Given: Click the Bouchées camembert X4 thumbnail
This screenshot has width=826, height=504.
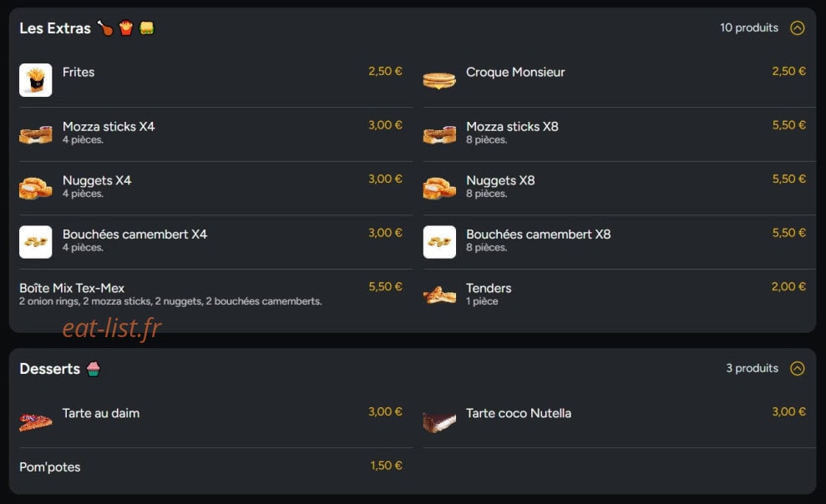Looking at the screenshot, I should click(x=35, y=242).
